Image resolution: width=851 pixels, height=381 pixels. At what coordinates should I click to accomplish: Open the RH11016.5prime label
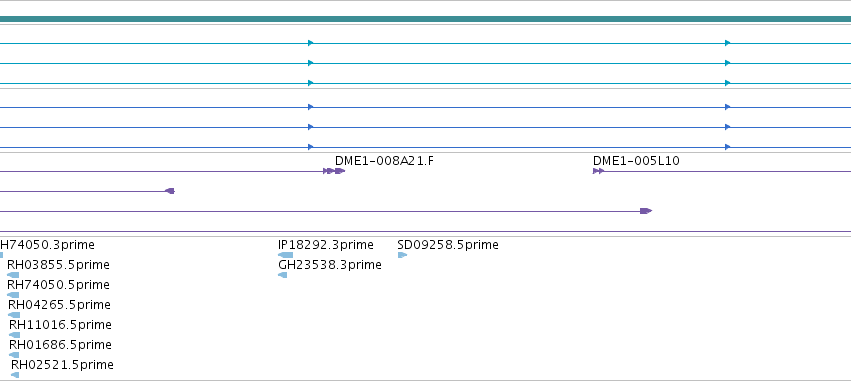coord(60,325)
